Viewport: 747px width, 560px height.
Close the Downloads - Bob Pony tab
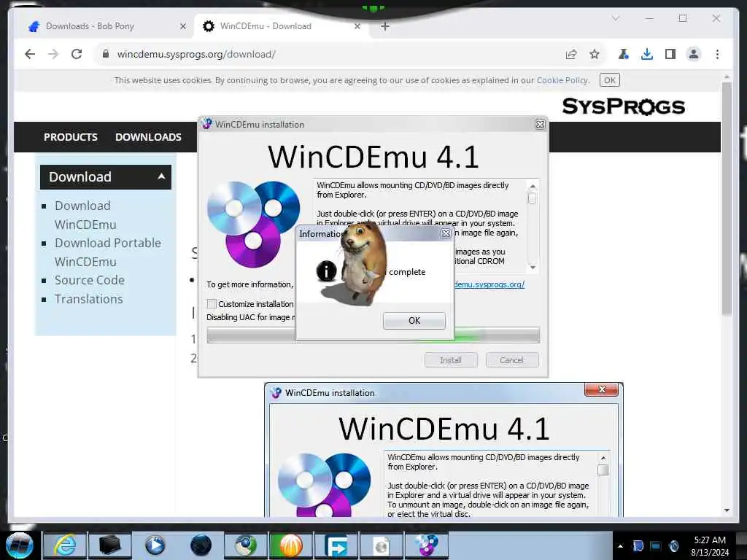[x=183, y=26]
